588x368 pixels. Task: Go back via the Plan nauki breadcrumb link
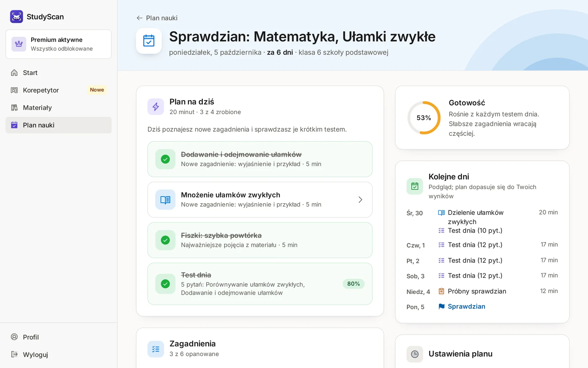(x=157, y=18)
